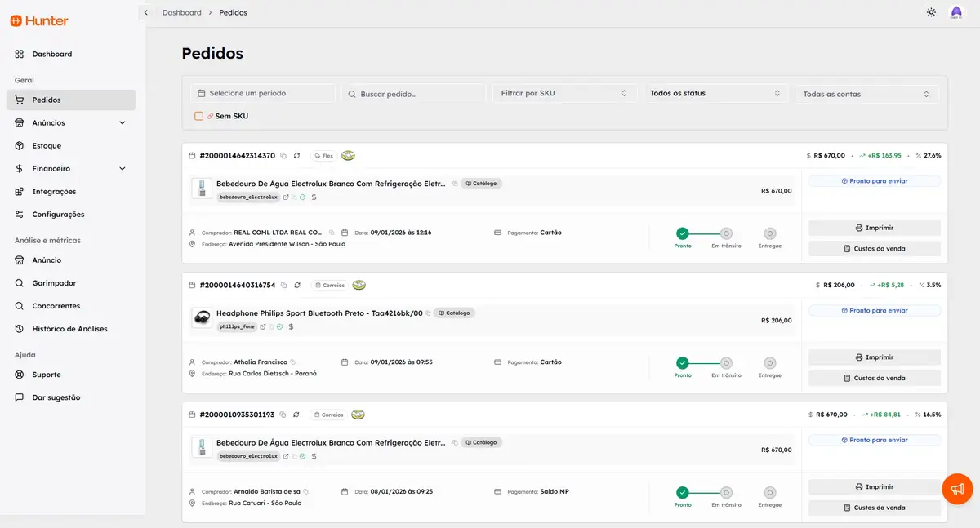Click Imprimir for order #2000010935301193

875,486
